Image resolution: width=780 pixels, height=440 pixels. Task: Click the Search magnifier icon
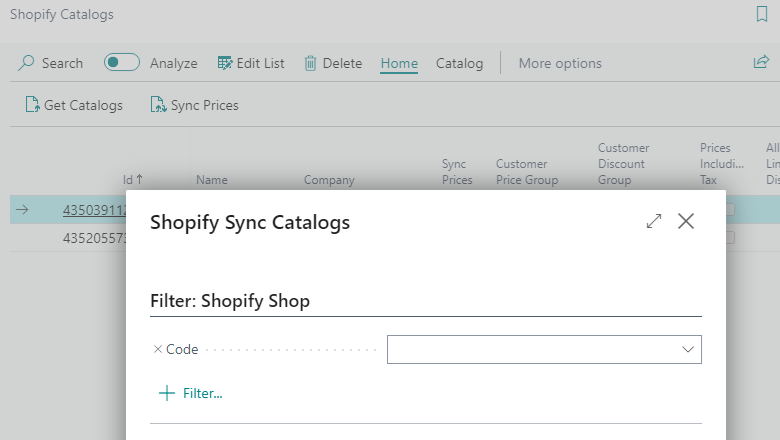click(26, 63)
